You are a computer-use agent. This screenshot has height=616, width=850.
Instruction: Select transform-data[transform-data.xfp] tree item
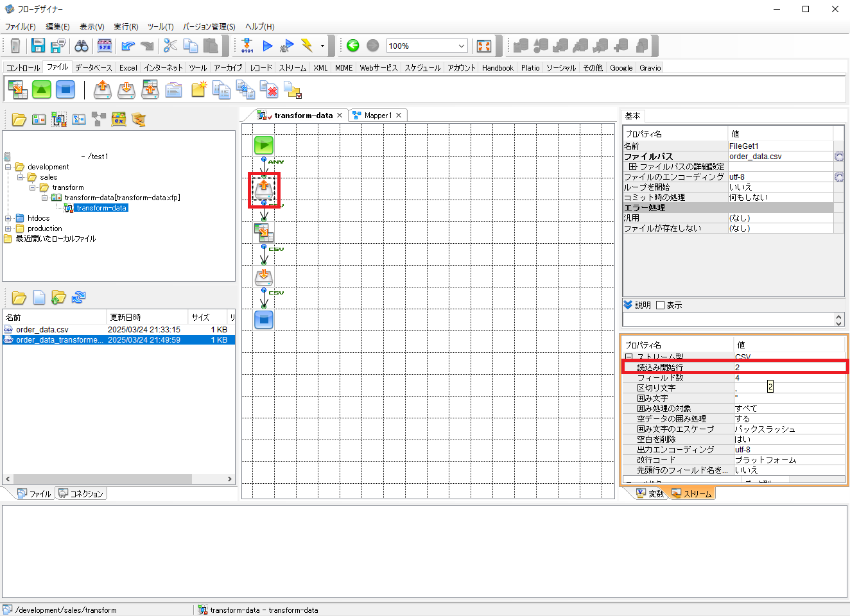point(122,198)
